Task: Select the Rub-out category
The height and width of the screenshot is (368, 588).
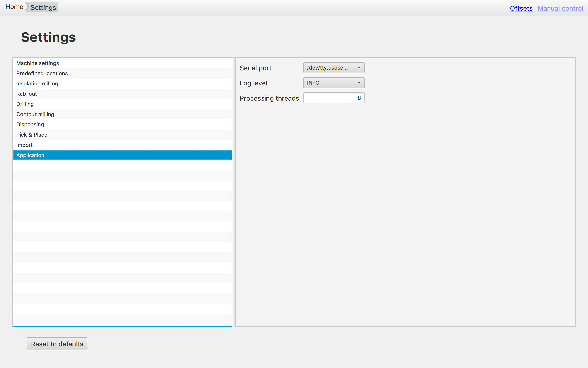Action: [x=122, y=94]
